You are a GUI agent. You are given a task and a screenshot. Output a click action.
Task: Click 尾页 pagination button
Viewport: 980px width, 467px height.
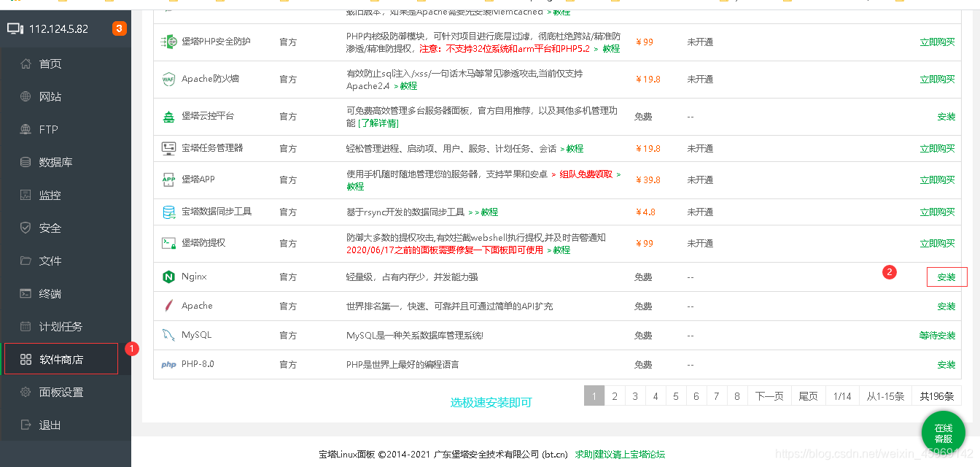[809, 396]
